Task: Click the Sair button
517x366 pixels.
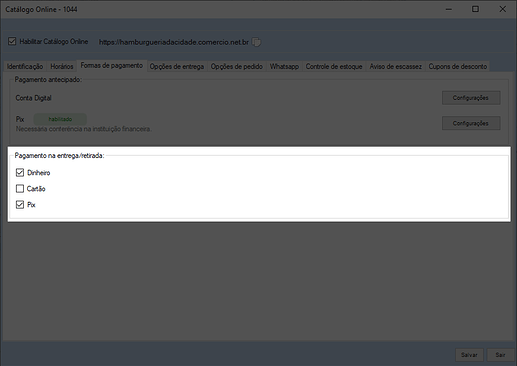Action: point(500,355)
